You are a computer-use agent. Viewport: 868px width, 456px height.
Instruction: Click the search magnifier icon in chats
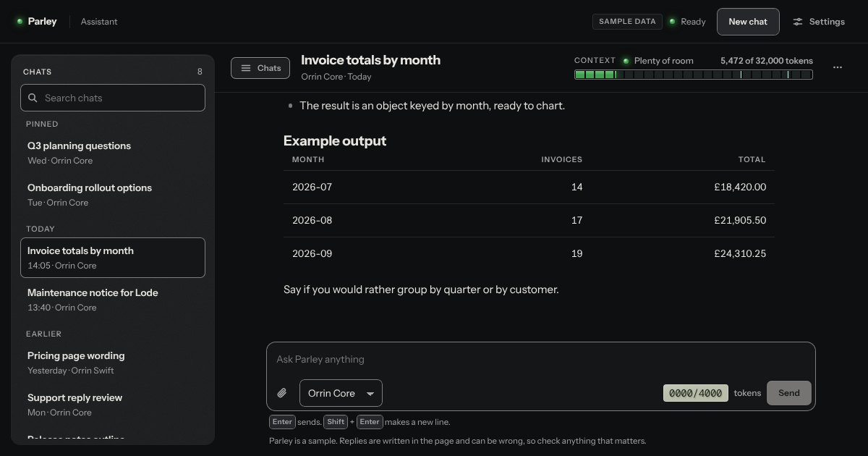point(33,98)
